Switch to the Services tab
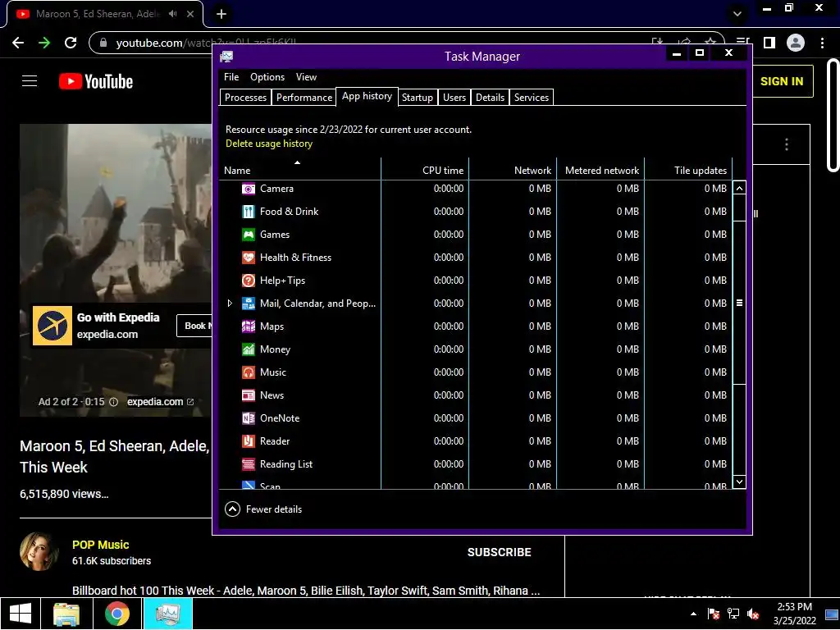Image resolution: width=840 pixels, height=630 pixels. tap(532, 98)
